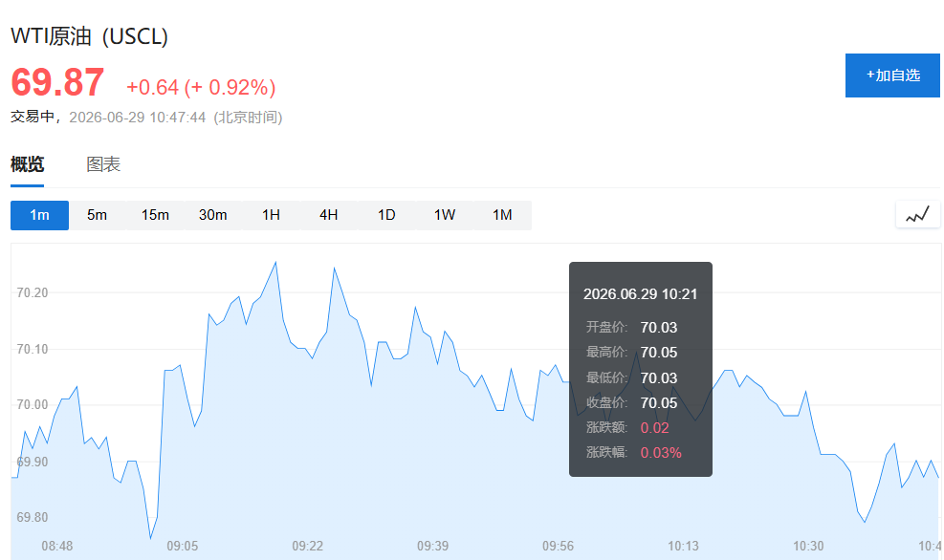Image resolution: width=944 pixels, height=560 pixels.
Task: Choose the 15m timeframe
Action: pyautogui.click(x=155, y=215)
